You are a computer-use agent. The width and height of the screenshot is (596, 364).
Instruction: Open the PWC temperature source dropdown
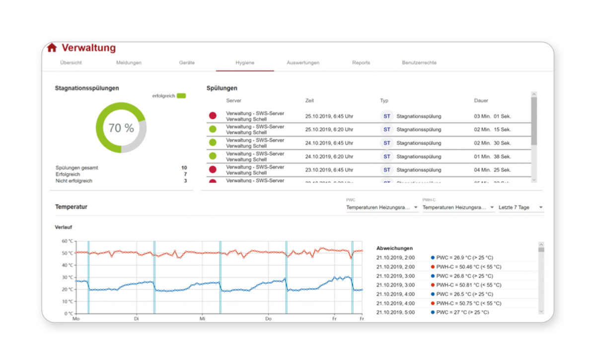point(382,208)
